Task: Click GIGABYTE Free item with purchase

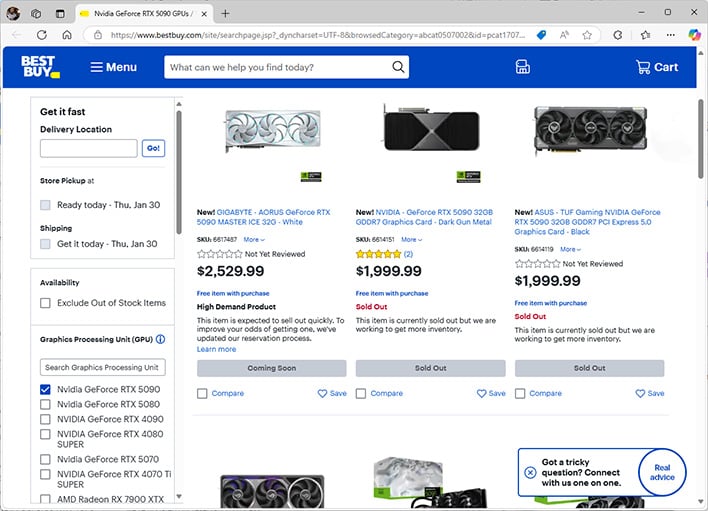Action: 233,293
